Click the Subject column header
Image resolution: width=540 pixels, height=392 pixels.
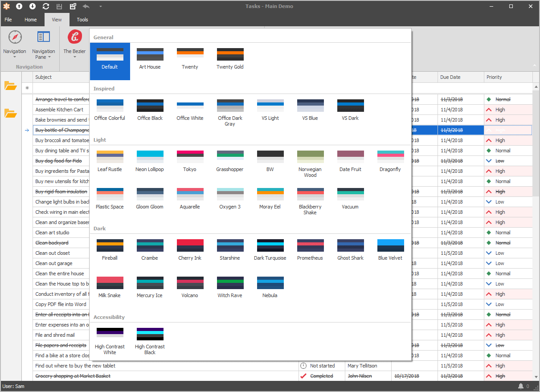61,77
